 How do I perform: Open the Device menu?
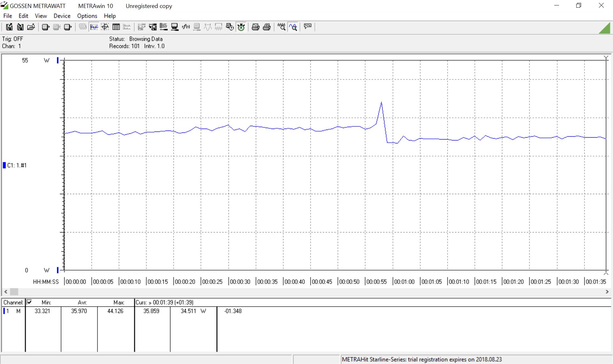[x=62, y=16]
